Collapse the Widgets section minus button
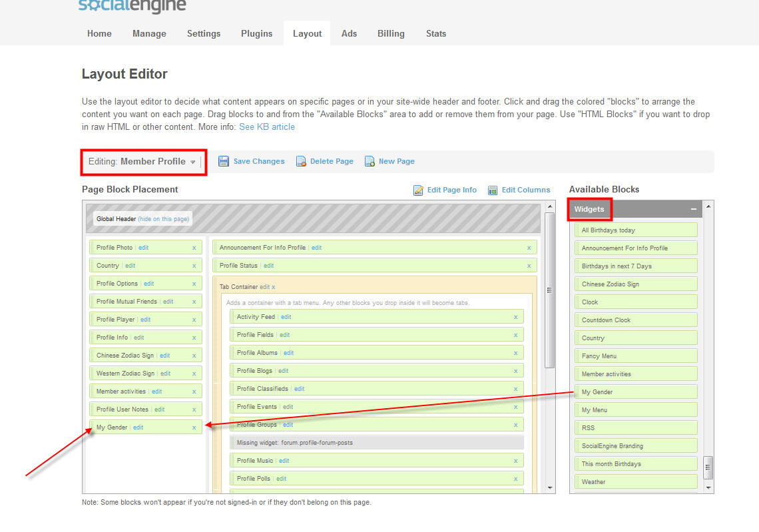 tap(693, 209)
